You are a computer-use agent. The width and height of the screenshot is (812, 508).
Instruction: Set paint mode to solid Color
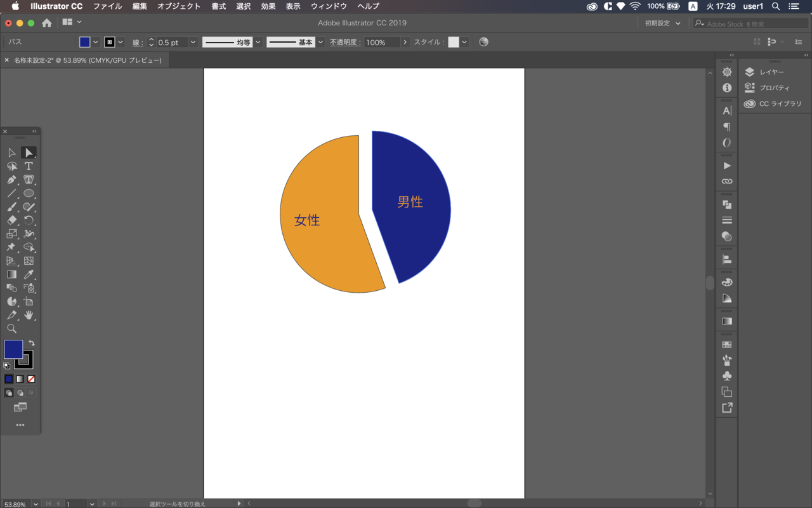[x=9, y=379]
